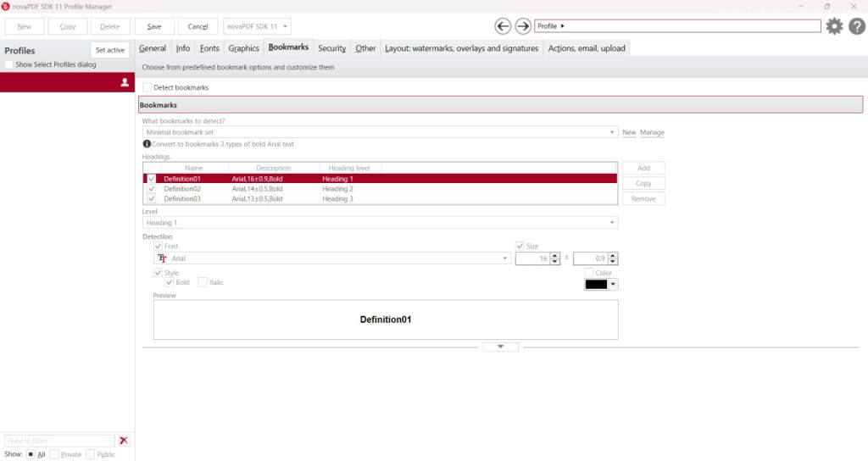Switch to the Info tab

click(183, 48)
